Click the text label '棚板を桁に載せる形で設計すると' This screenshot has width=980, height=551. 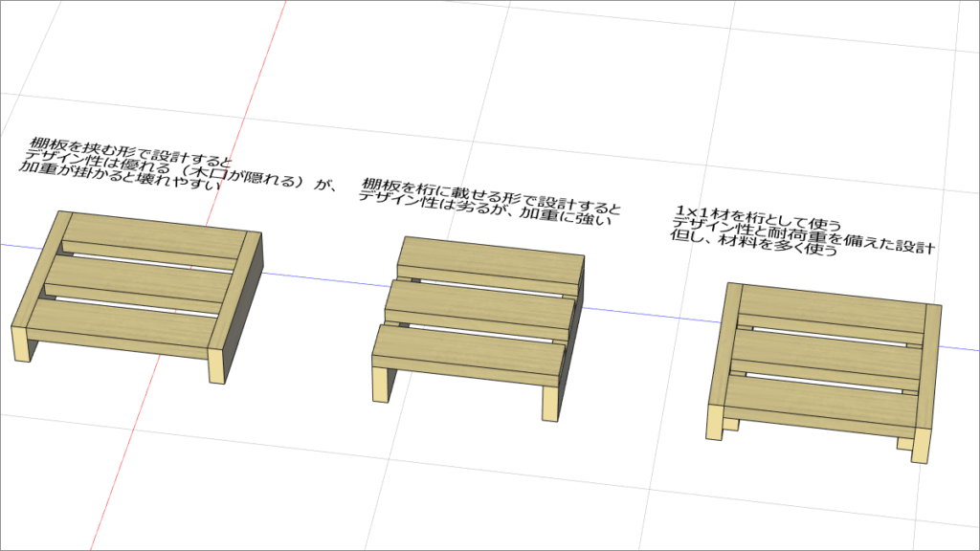point(490,194)
